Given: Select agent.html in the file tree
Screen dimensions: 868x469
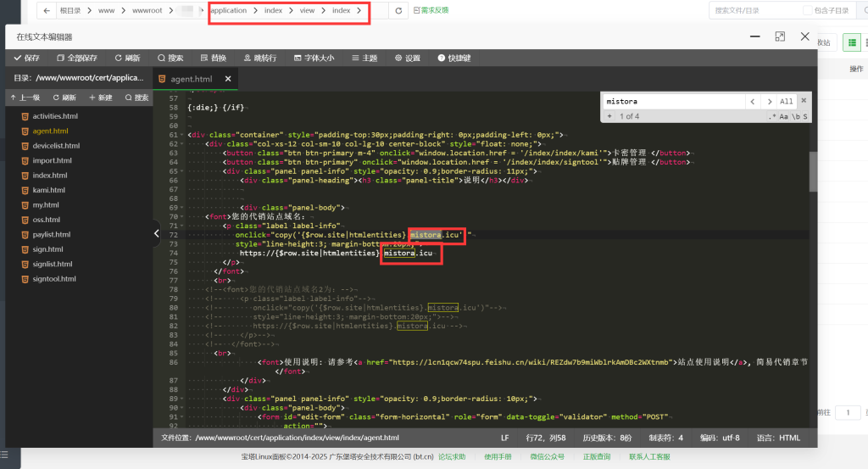Looking at the screenshot, I should pyautogui.click(x=50, y=131).
